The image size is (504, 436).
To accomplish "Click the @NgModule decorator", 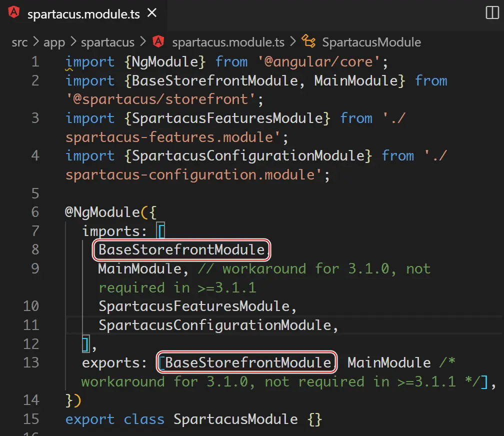I will pos(102,212).
